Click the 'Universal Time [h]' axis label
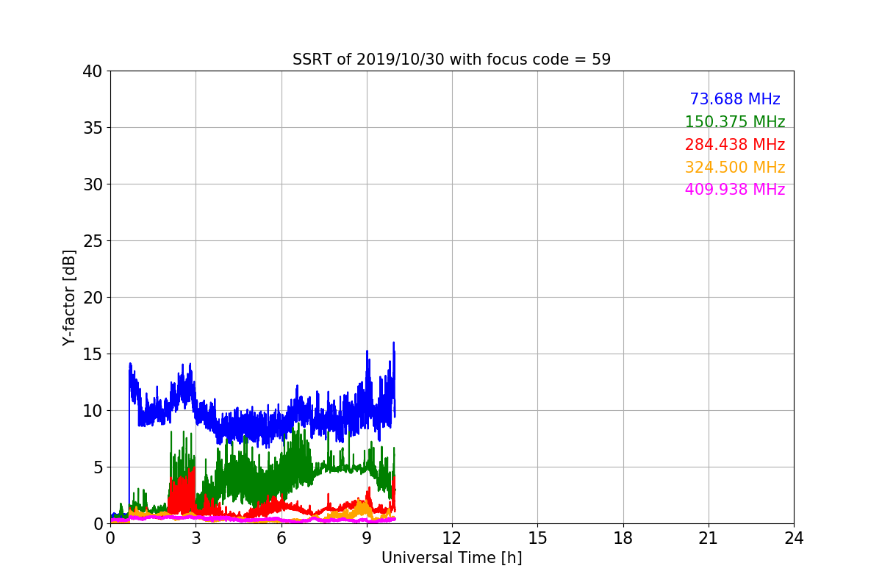 pyautogui.click(x=451, y=558)
